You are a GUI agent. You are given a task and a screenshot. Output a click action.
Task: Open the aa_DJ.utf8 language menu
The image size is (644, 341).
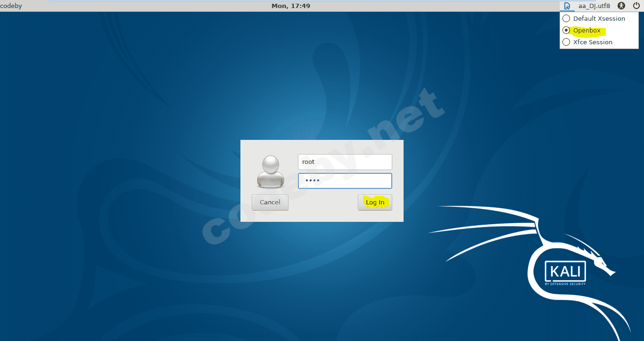[x=594, y=6]
